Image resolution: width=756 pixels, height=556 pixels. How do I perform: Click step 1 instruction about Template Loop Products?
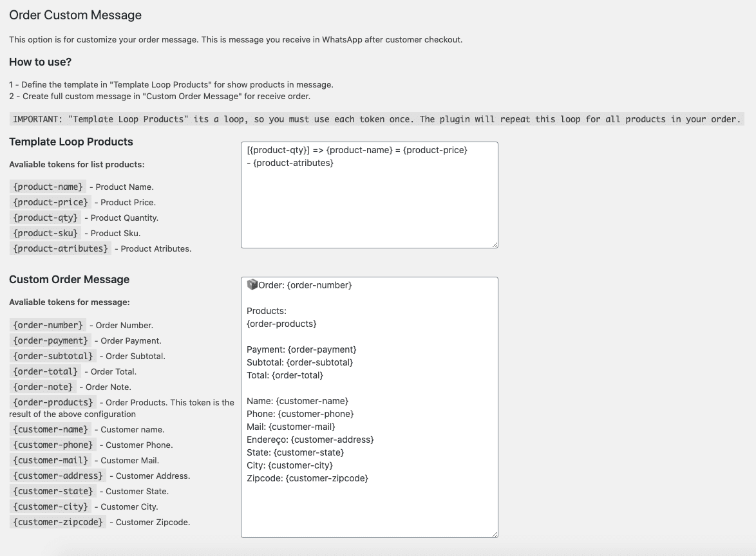click(171, 85)
